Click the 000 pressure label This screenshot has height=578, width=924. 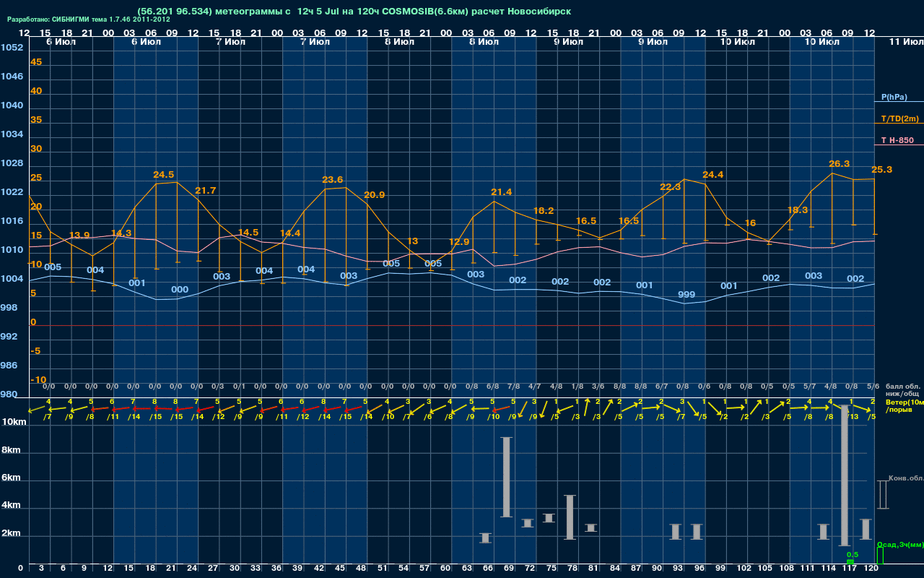(180, 290)
